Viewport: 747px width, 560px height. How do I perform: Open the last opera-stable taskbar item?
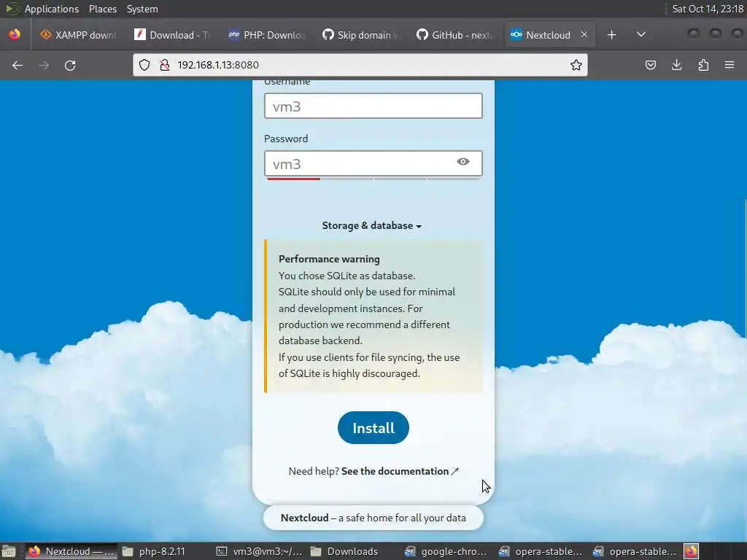coord(635,551)
